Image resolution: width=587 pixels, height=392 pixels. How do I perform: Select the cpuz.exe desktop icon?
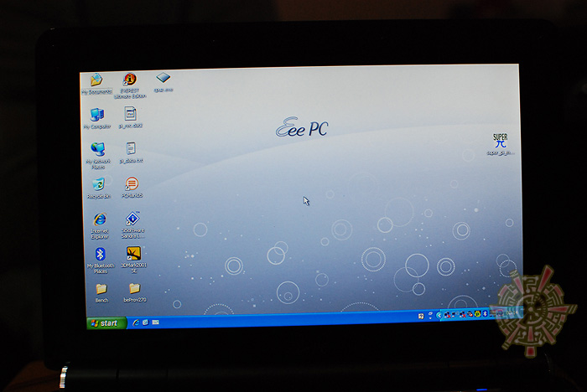click(x=164, y=82)
